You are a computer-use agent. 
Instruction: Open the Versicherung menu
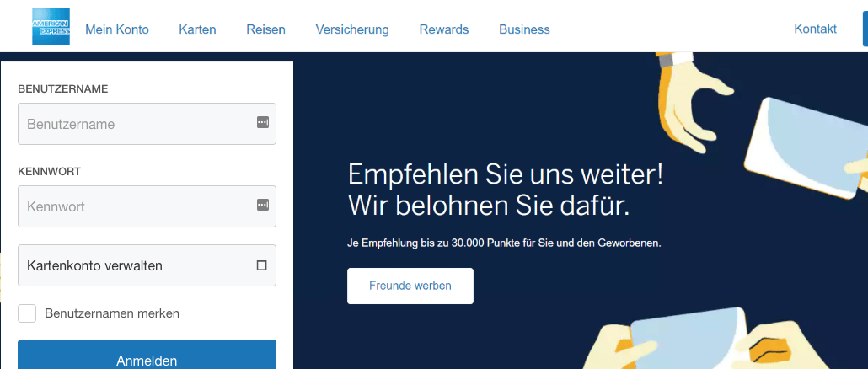(x=352, y=29)
